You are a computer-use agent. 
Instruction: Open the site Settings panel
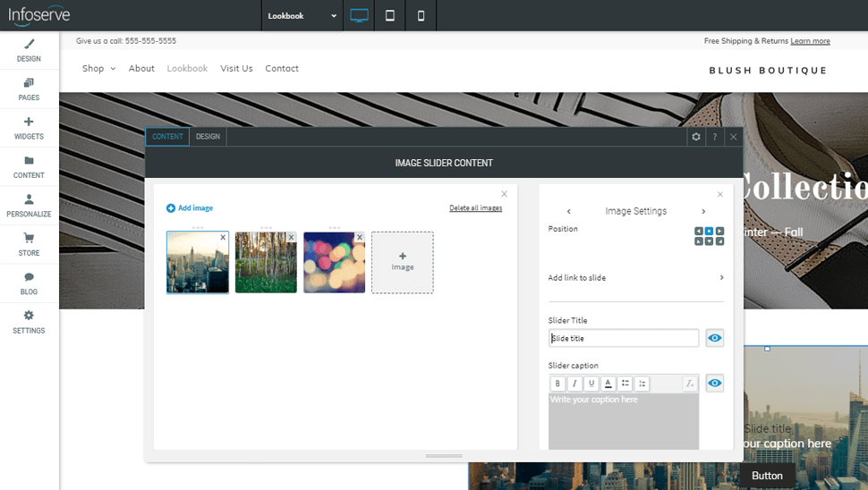[29, 322]
